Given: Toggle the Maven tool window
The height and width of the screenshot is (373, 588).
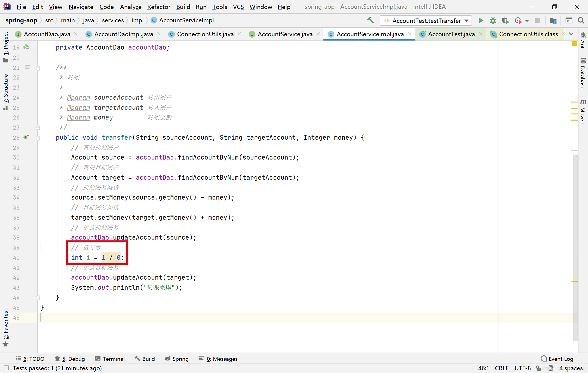Looking at the screenshot, I should [x=583, y=112].
